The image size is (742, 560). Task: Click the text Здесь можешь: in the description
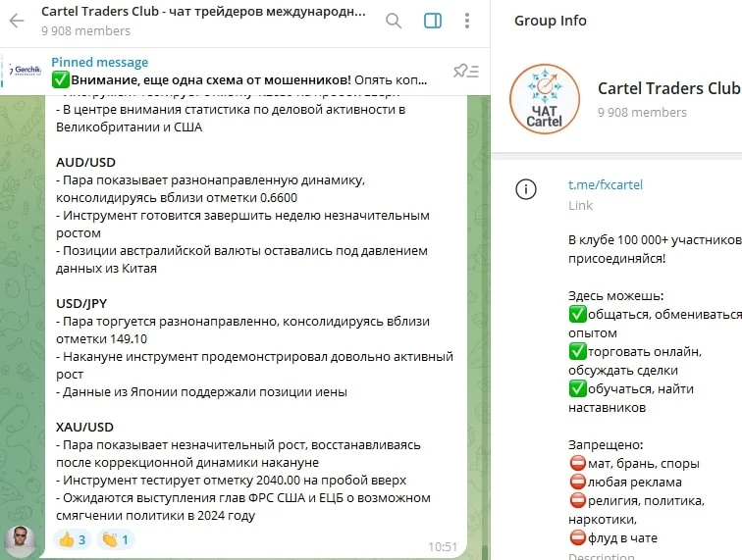click(616, 296)
